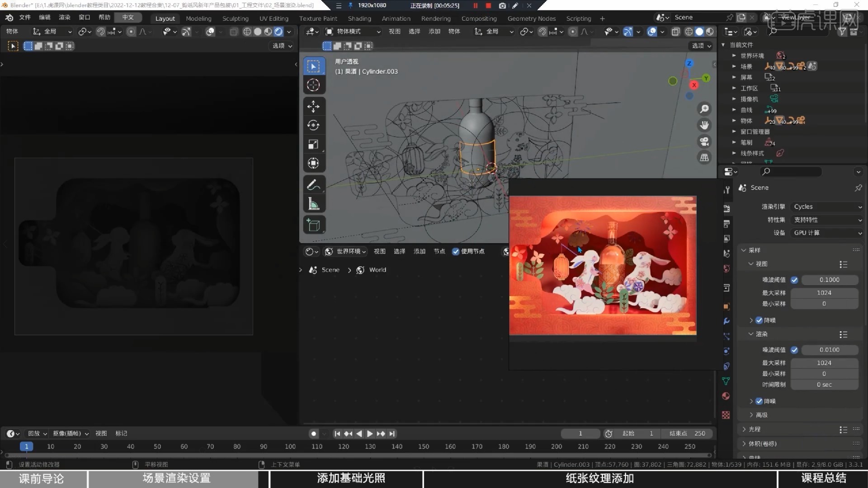Switch to the Modeling workspace tab
868x488 pixels.
pyautogui.click(x=198, y=19)
